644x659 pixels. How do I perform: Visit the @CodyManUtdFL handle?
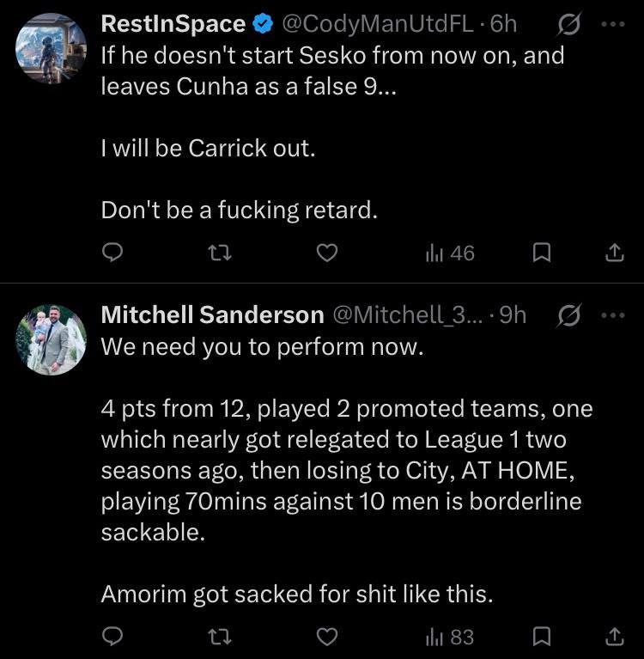[x=377, y=24]
